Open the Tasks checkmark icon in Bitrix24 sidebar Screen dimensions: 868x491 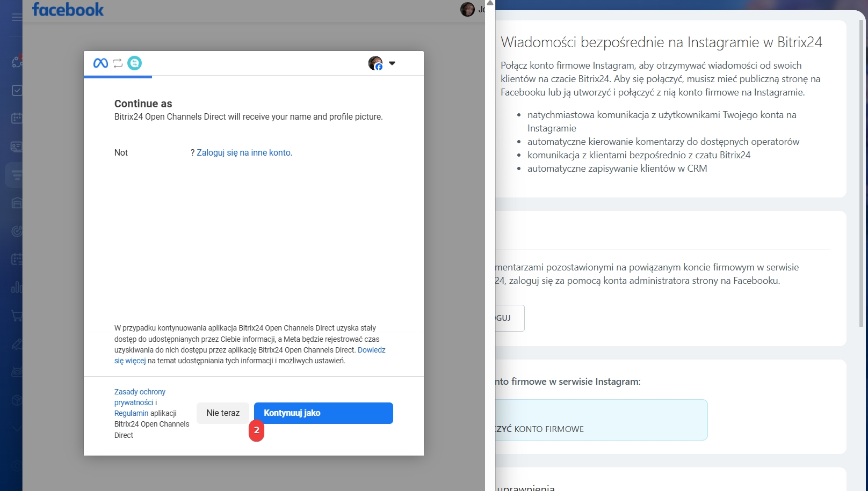tap(17, 90)
